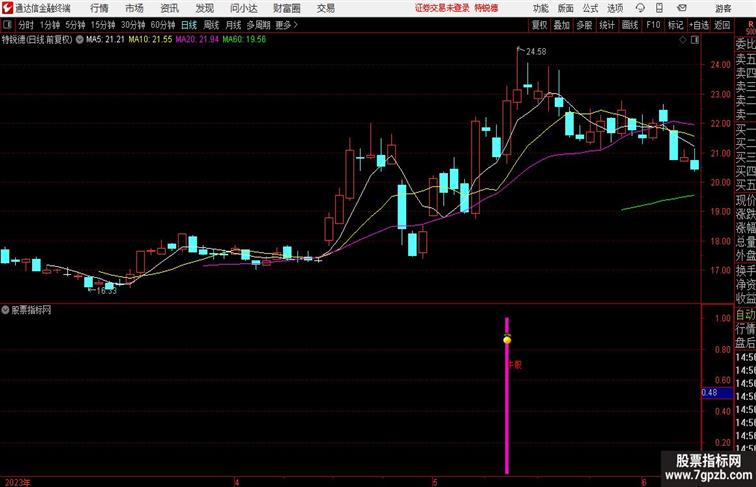756x487 pixels.
Task: Click the MA60: 19.58 label
Action: pyautogui.click(x=244, y=40)
